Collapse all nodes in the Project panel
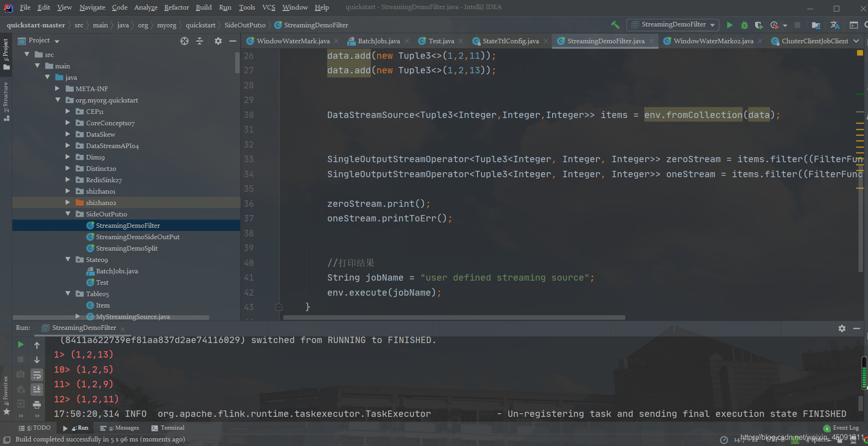 (200, 41)
